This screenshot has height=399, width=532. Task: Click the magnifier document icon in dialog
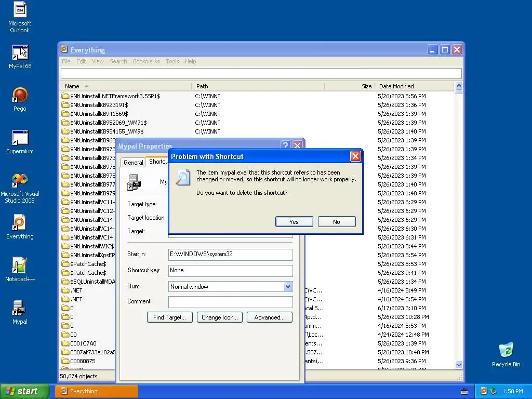(x=182, y=177)
